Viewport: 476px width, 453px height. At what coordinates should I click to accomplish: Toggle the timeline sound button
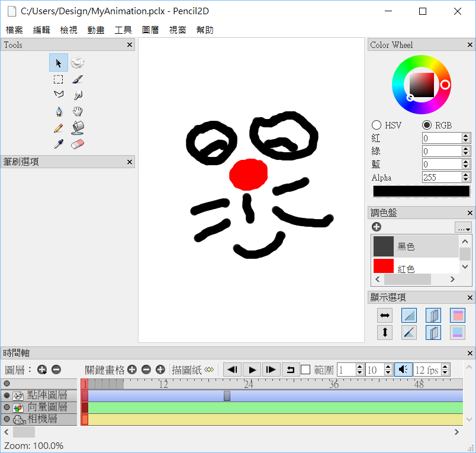(x=403, y=370)
